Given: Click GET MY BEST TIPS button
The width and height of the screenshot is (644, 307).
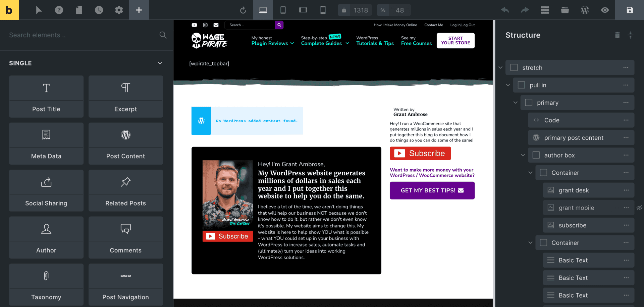Looking at the screenshot, I should click(x=432, y=190).
